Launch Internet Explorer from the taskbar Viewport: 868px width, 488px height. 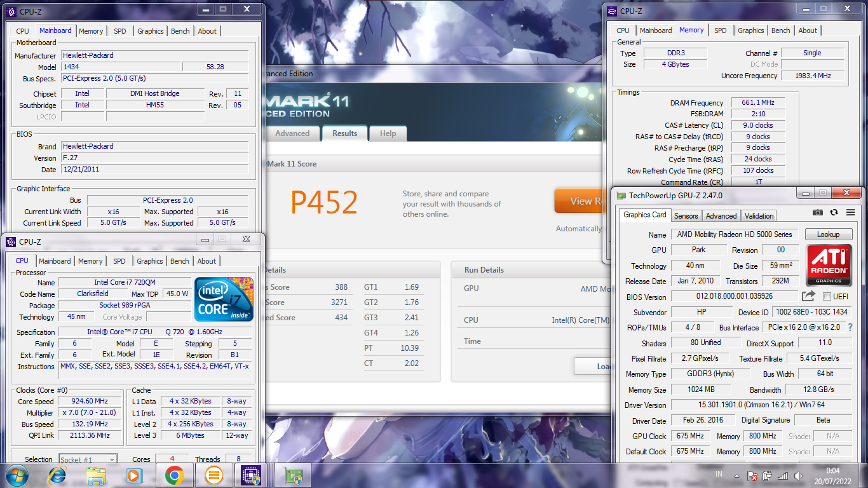[x=57, y=475]
